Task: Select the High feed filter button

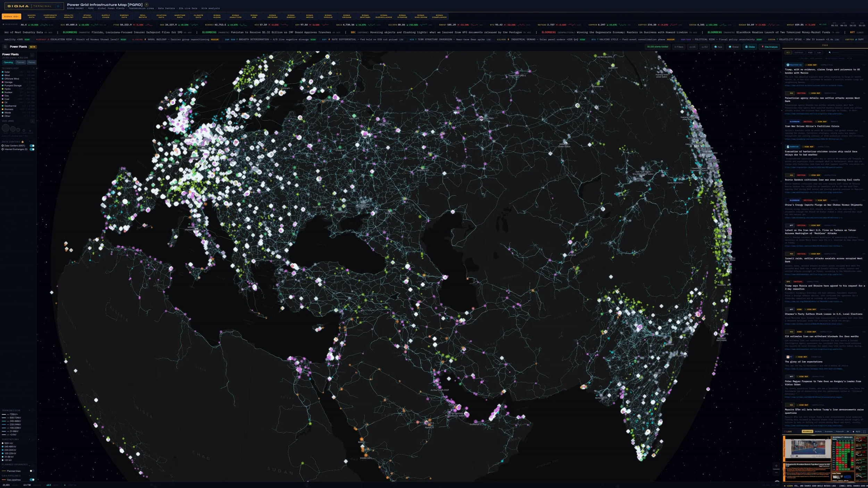Action: [810, 52]
